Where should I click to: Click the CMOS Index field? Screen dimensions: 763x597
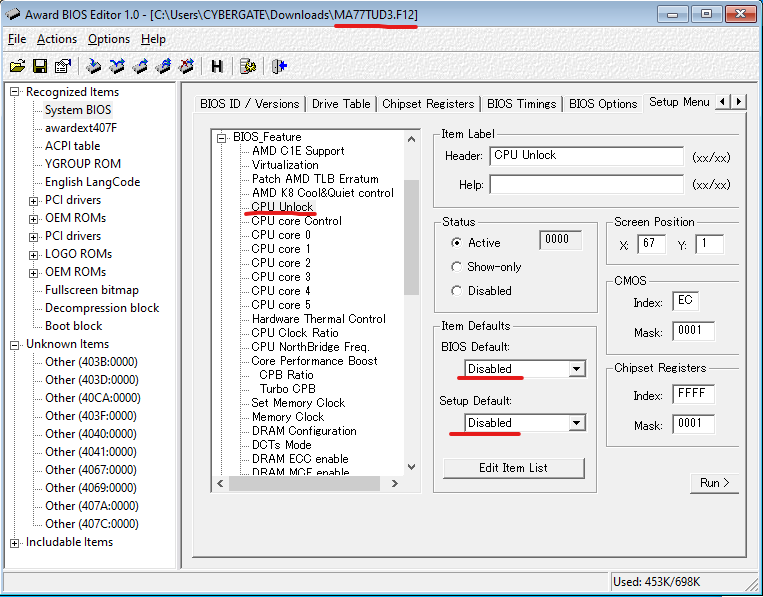coord(685,301)
